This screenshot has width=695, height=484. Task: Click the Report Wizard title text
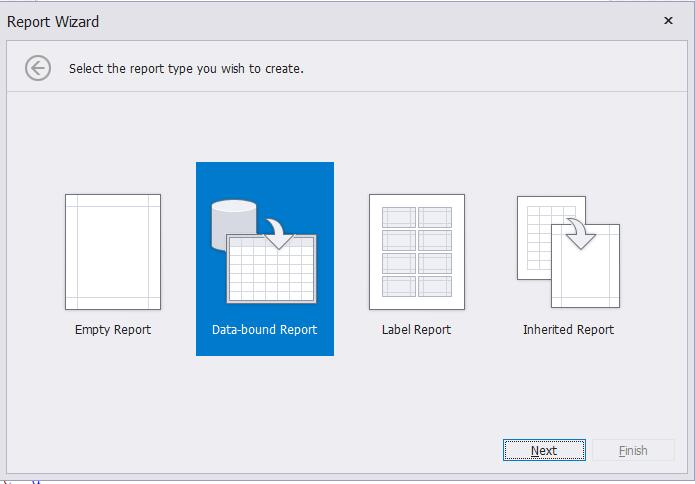pyautogui.click(x=53, y=22)
